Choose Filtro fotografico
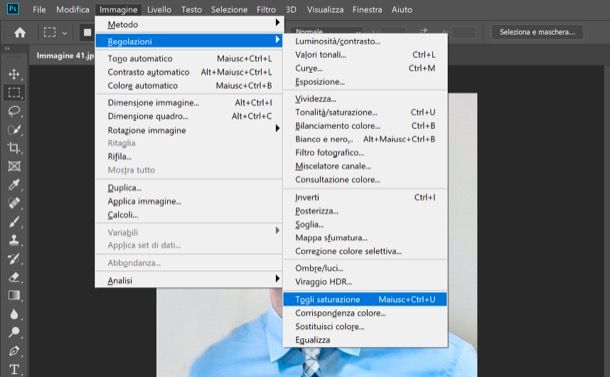 [365, 153]
